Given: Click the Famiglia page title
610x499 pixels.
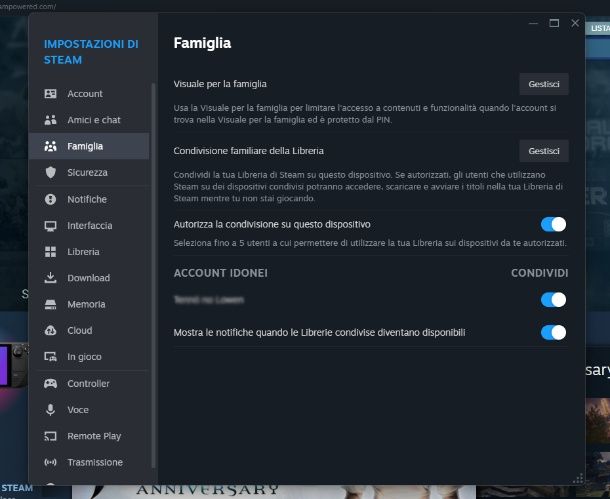Looking at the screenshot, I should pos(202,43).
